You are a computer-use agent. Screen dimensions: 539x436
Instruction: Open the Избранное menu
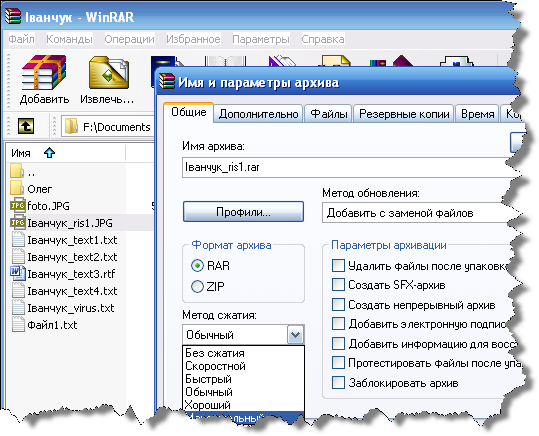tap(193, 39)
